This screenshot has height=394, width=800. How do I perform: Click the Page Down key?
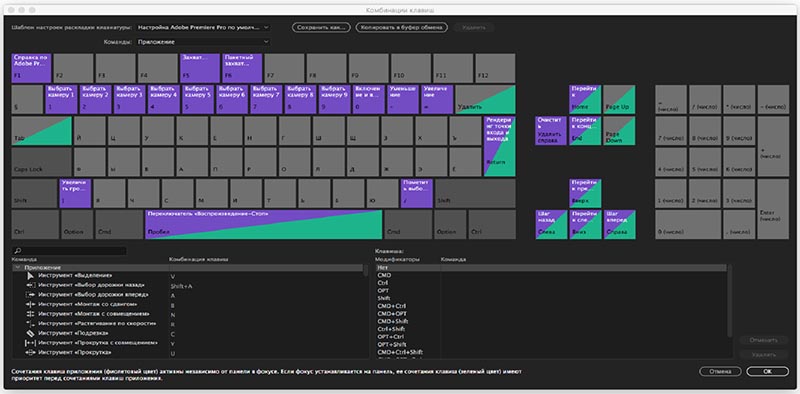pyautogui.click(x=619, y=131)
